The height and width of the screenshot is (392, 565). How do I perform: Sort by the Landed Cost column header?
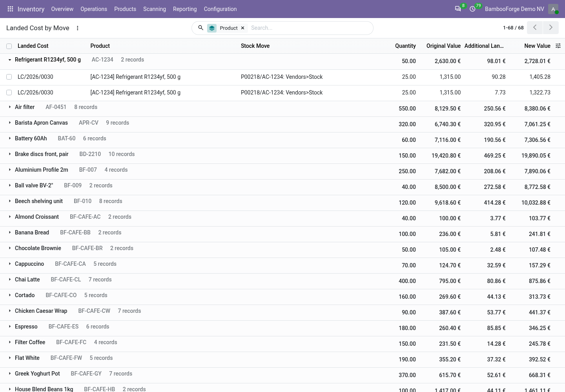click(33, 46)
